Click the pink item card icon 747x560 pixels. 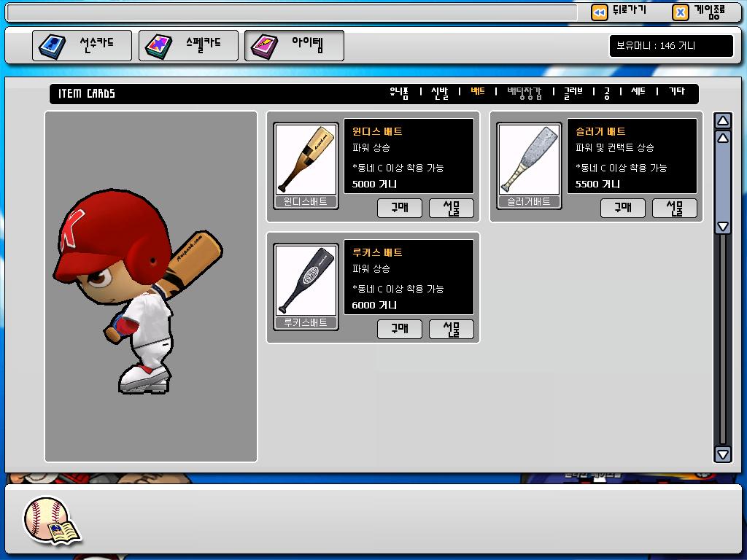264,46
